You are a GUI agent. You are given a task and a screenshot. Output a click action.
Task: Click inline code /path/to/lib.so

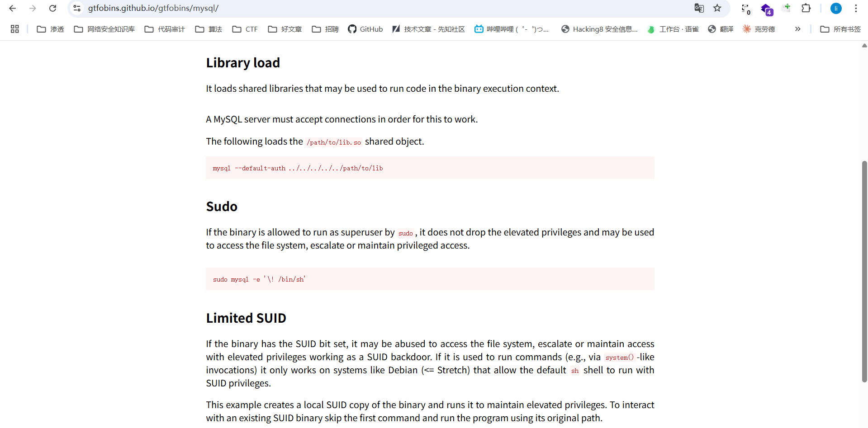pos(334,142)
